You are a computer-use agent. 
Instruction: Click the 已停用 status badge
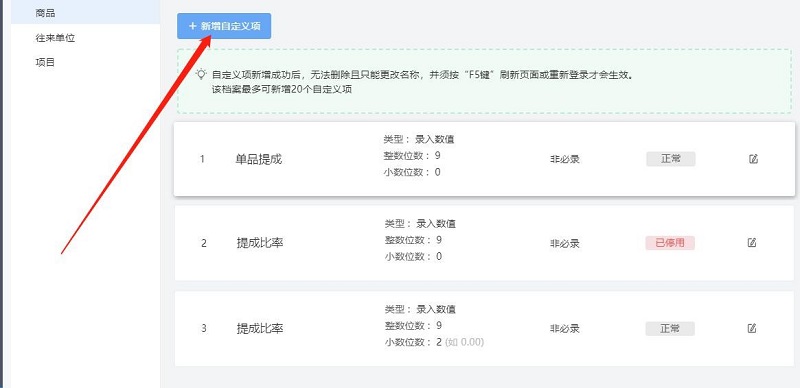point(670,243)
